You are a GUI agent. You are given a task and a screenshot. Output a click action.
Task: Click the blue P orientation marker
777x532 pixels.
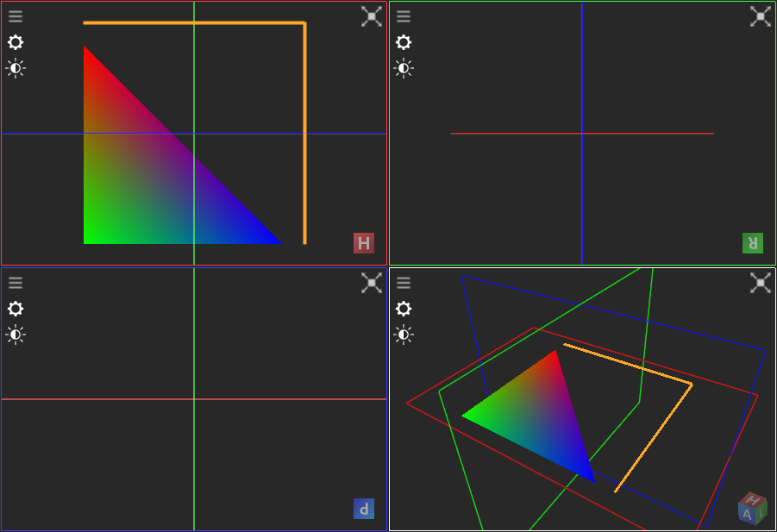(x=364, y=509)
